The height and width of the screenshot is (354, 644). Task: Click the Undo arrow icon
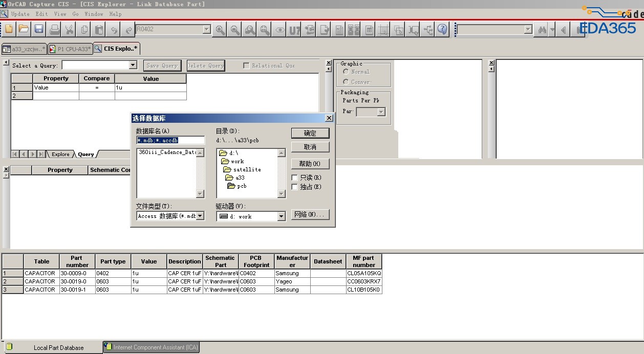[x=114, y=29]
